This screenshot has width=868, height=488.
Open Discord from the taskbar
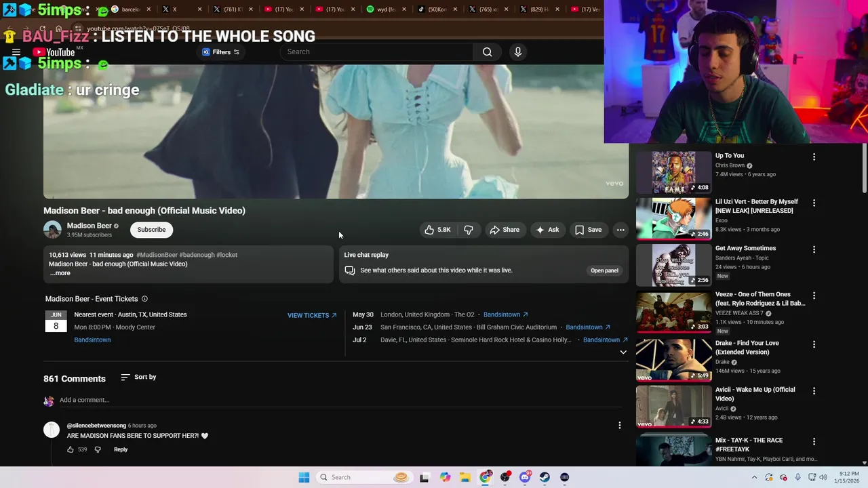[x=525, y=477]
